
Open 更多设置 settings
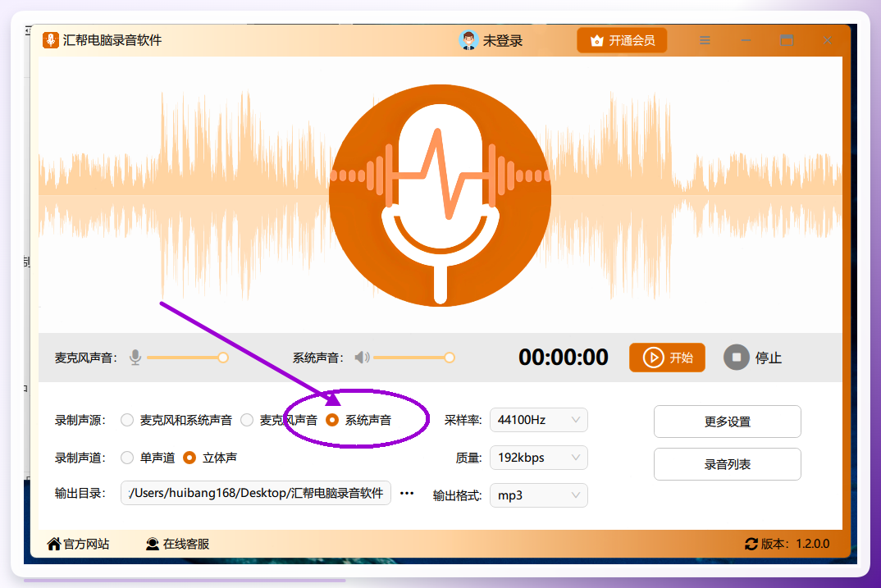(x=727, y=422)
